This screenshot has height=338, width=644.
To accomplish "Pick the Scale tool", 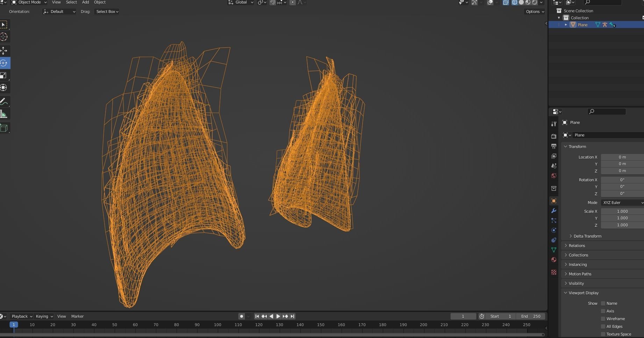I will click(3, 75).
